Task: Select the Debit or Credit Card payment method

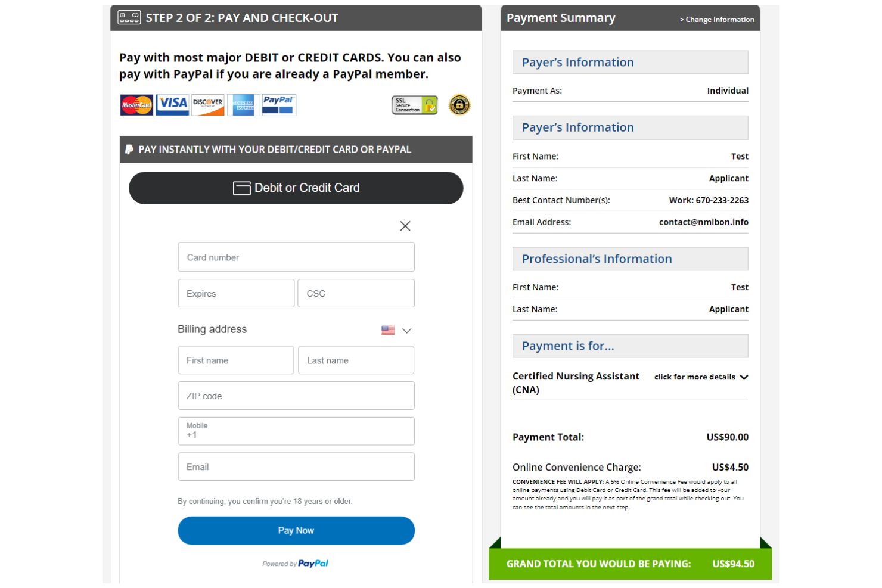Action: [296, 188]
